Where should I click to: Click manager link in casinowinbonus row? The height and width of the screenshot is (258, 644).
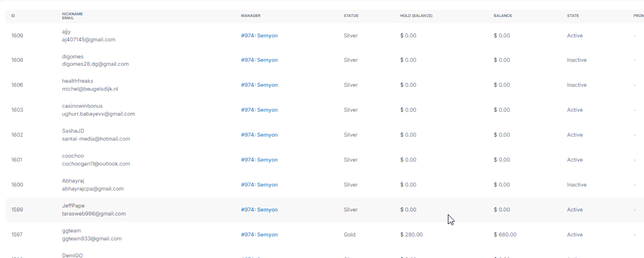click(259, 110)
